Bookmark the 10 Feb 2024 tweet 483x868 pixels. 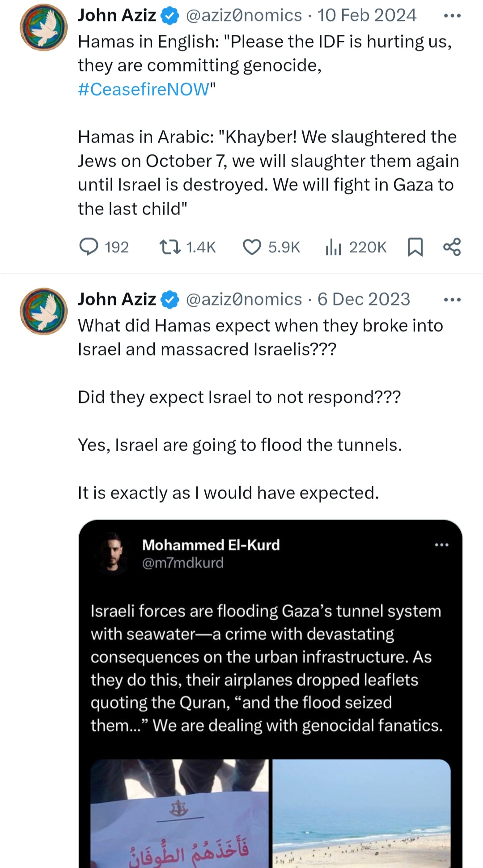[415, 247]
